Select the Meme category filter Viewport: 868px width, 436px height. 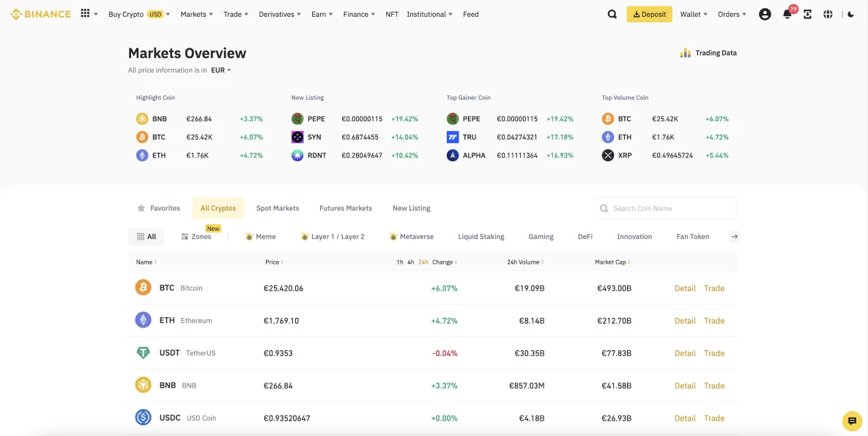click(261, 237)
